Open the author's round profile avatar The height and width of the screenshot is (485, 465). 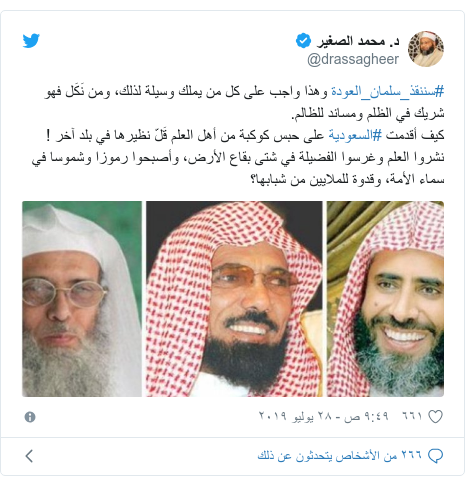coord(426,49)
